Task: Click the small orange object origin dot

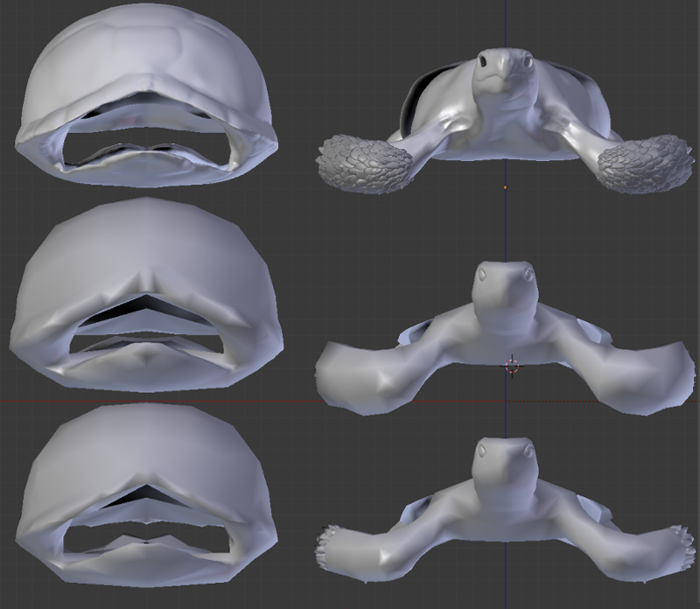Action: coord(505,186)
